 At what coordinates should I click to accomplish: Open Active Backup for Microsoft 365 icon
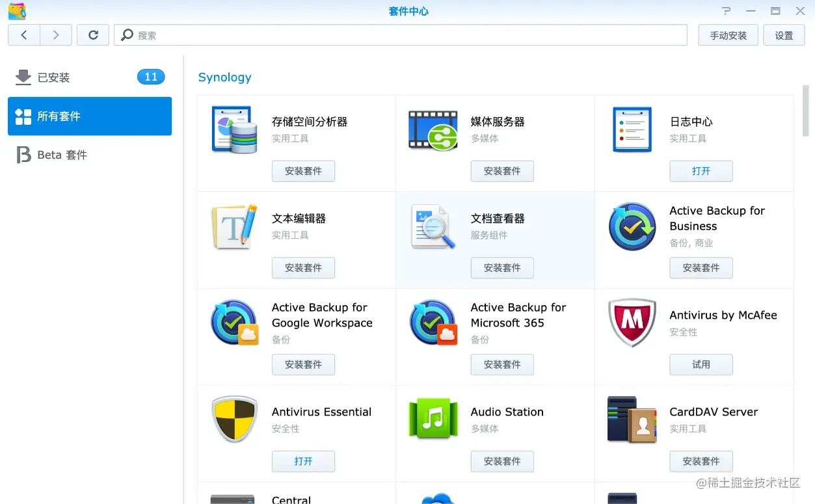point(434,323)
